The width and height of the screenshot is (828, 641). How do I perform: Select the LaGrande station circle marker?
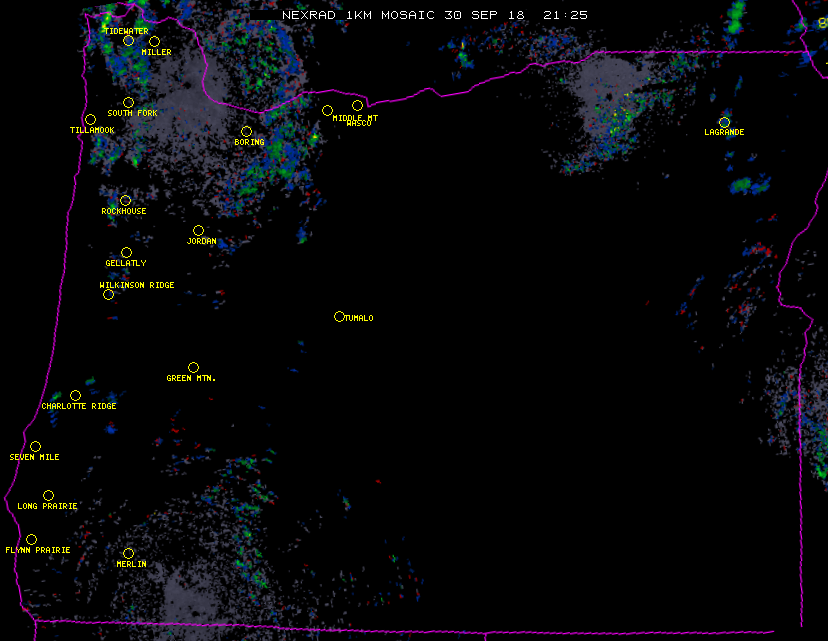click(724, 122)
